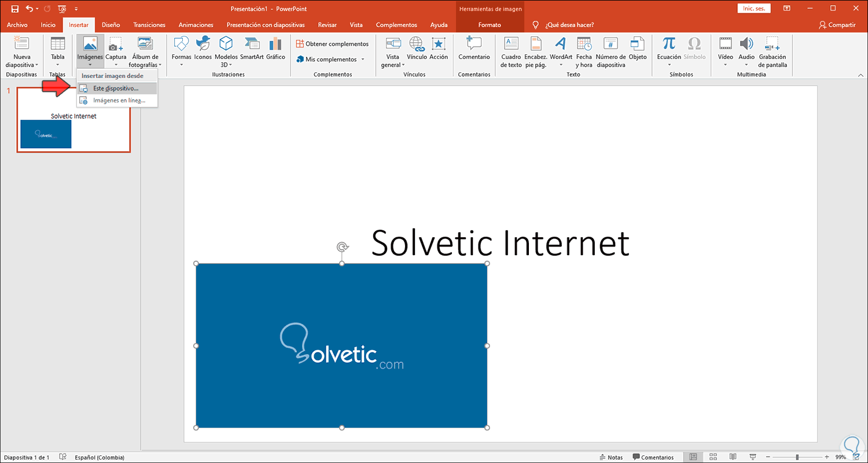Screen dimensions: 868x463
Task: Insert an Objeto
Action: tap(638, 47)
